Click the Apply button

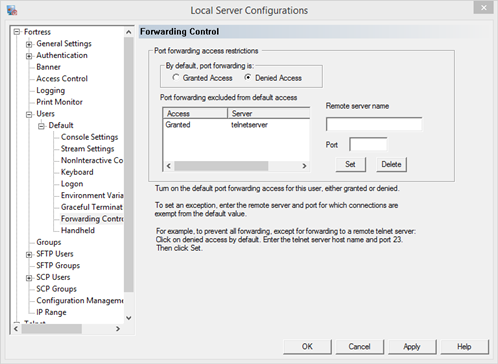click(412, 347)
